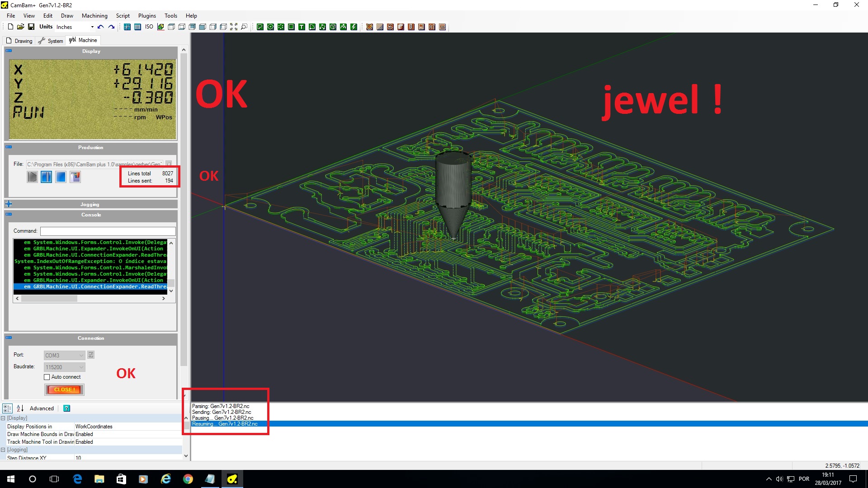The width and height of the screenshot is (868, 488).
Task: Collapse the Connection panel
Action: point(9,338)
